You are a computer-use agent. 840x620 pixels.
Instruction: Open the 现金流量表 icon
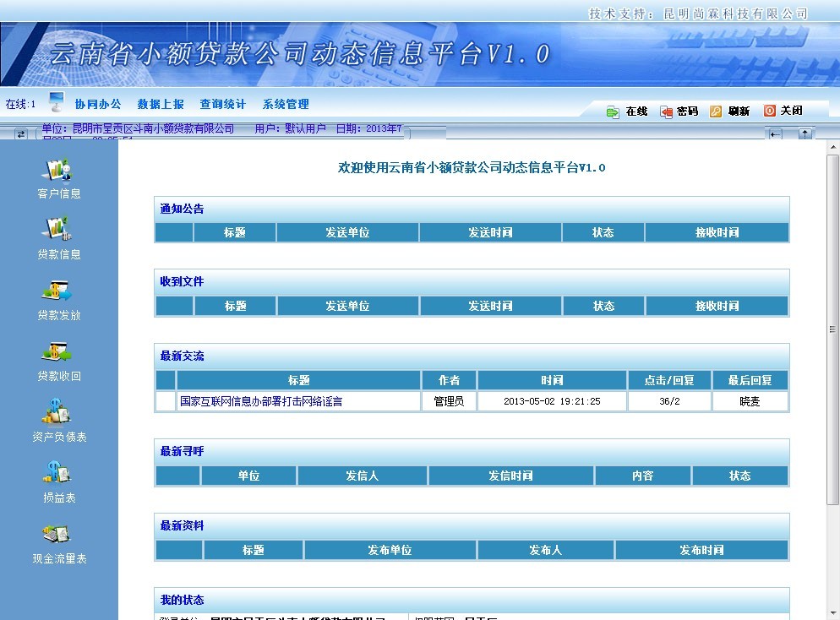(x=57, y=534)
